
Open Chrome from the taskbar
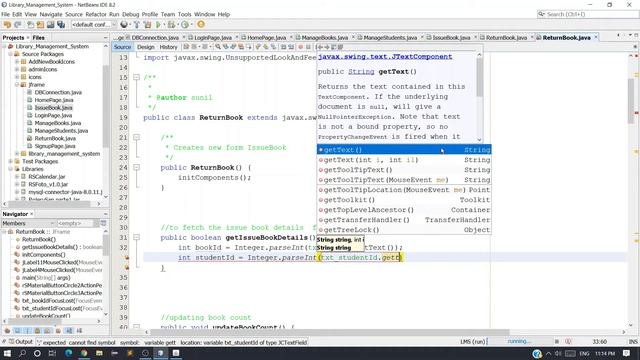pyautogui.click(x=84, y=353)
